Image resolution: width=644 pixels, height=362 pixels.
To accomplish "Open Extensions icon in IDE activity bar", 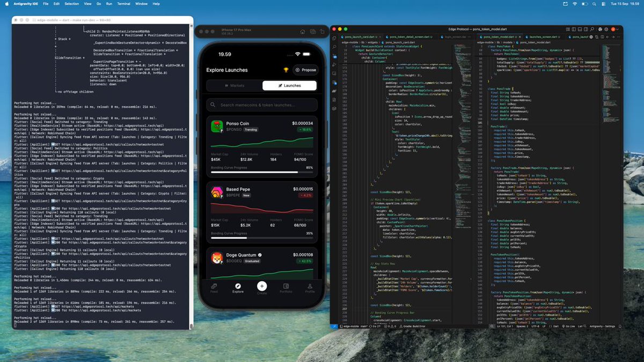I will pos(334,83).
